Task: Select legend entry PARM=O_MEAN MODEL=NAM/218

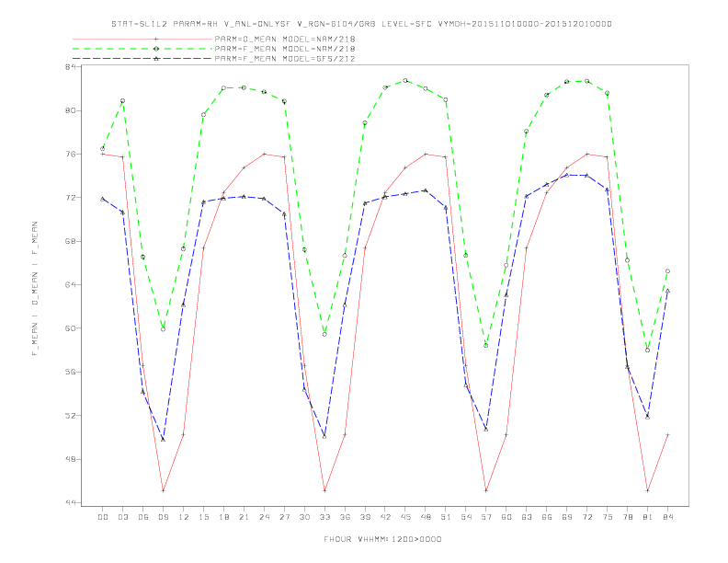Action: (x=285, y=39)
